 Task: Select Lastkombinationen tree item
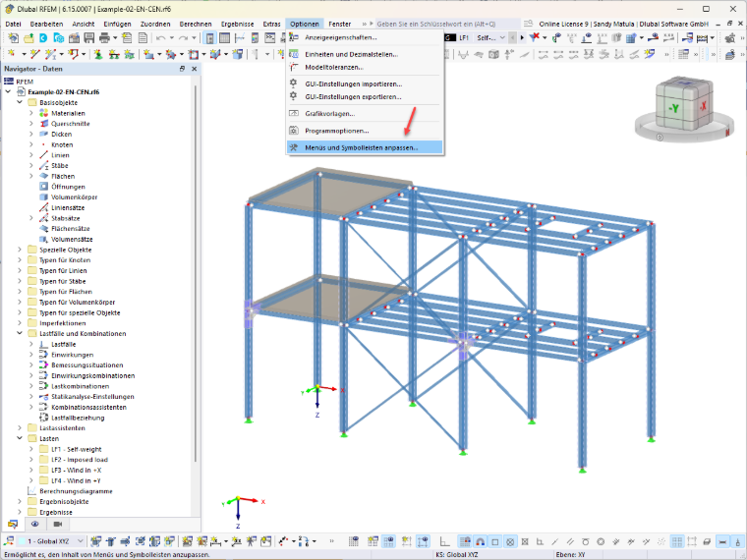[x=80, y=386]
